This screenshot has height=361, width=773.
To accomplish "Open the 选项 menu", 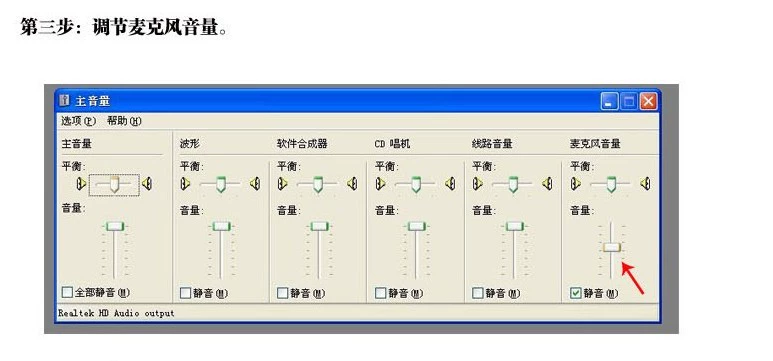I will pos(78,121).
